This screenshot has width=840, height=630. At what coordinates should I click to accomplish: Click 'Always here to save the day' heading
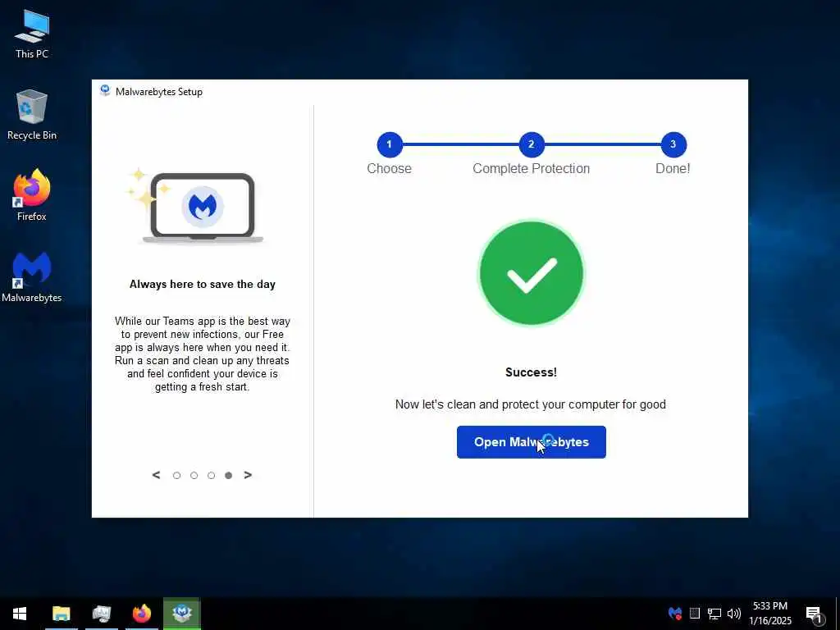(x=203, y=285)
